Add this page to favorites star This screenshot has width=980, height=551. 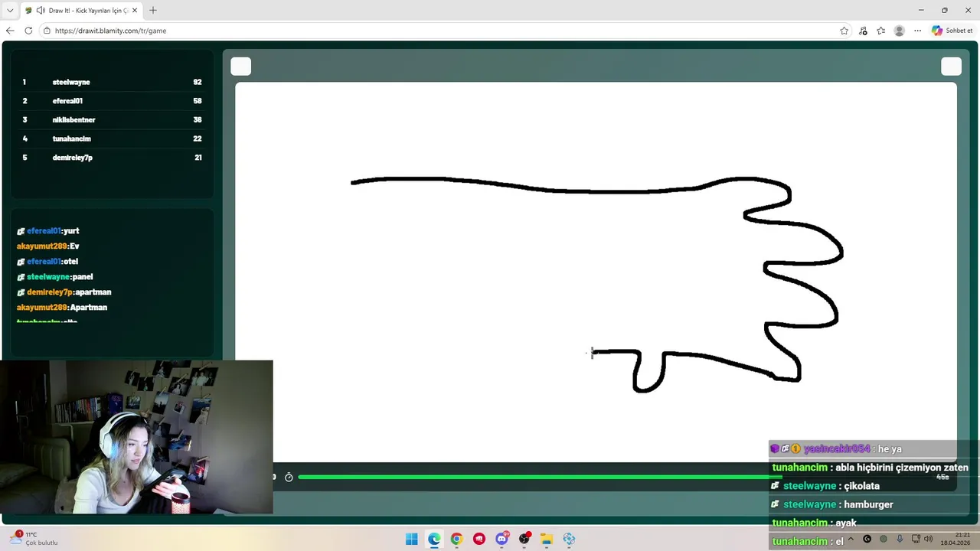(x=844, y=31)
